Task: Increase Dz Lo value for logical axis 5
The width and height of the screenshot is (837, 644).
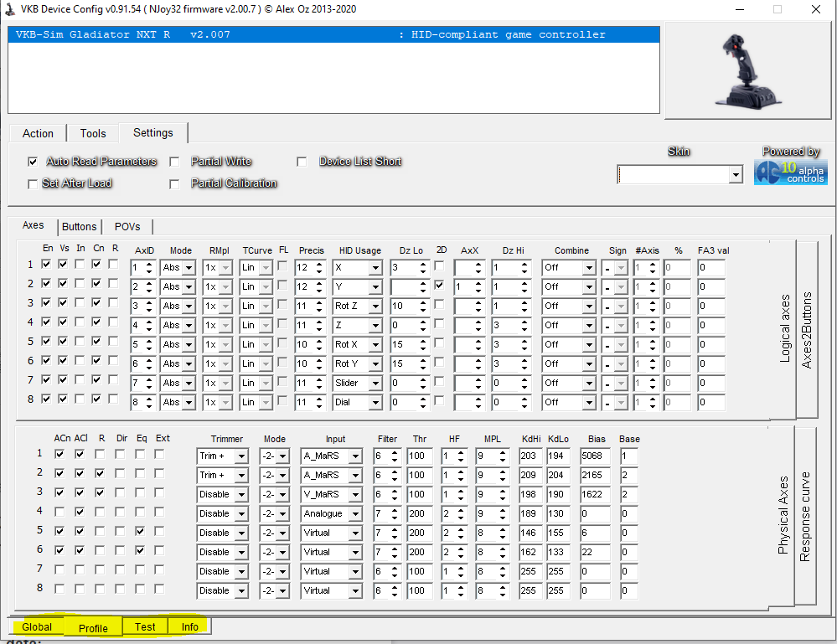Action: click(423, 341)
